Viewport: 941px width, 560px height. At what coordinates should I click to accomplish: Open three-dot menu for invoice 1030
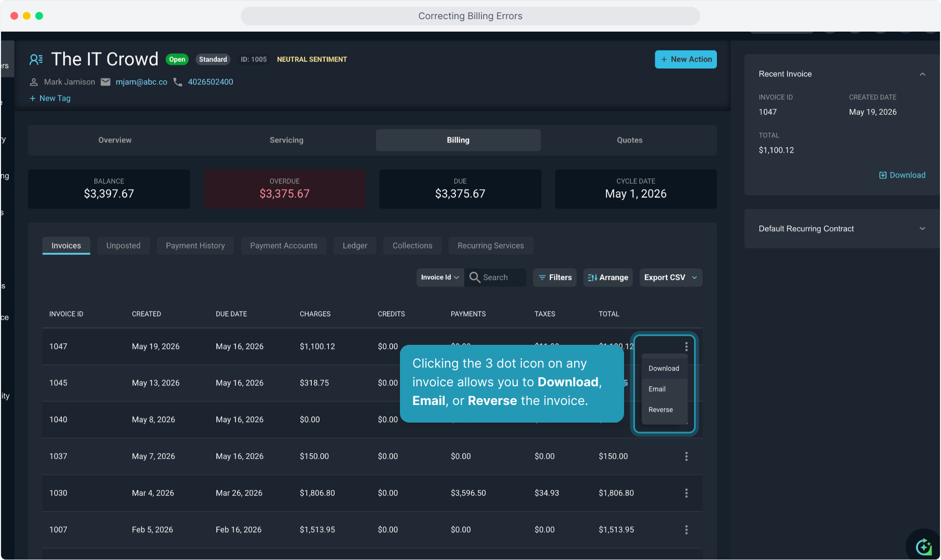[x=686, y=493]
